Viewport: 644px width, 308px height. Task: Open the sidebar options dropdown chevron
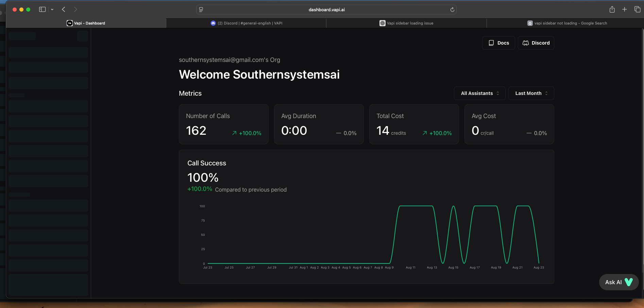[52, 10]
